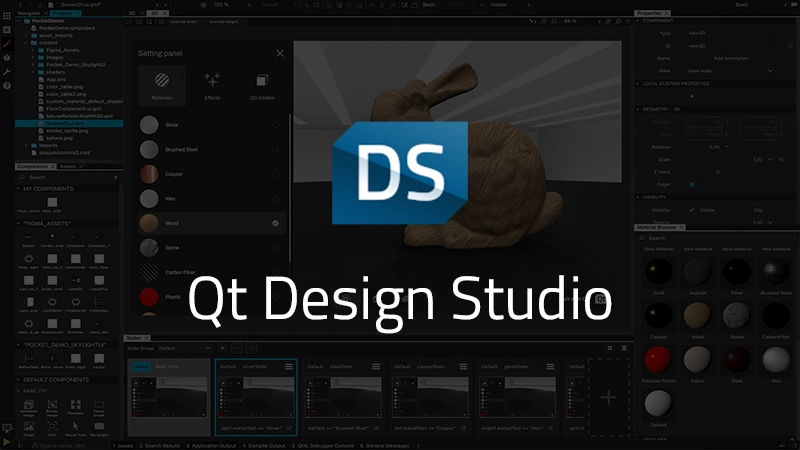Open the Help question mark icon in sidebar

click(x=7, y=86)
